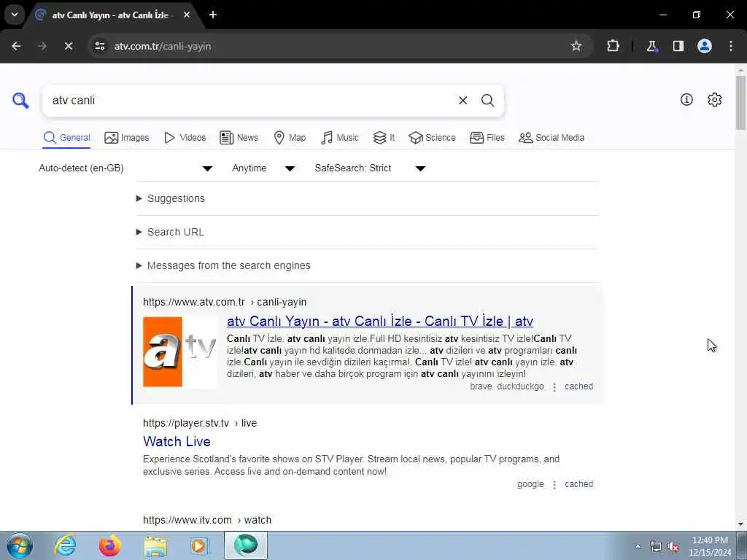
Task: Submit search with magnifier button
Action: pyautogui.click(x=487, y=101)
